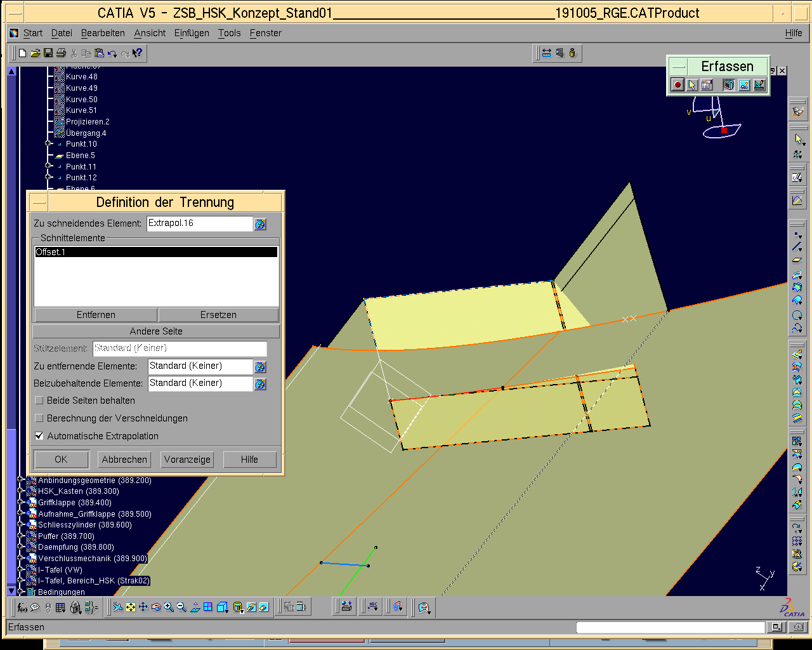Screen dimensions: 812x650
Task: Click the weight inertia measure icon
Action: click(x=572, y=53)
